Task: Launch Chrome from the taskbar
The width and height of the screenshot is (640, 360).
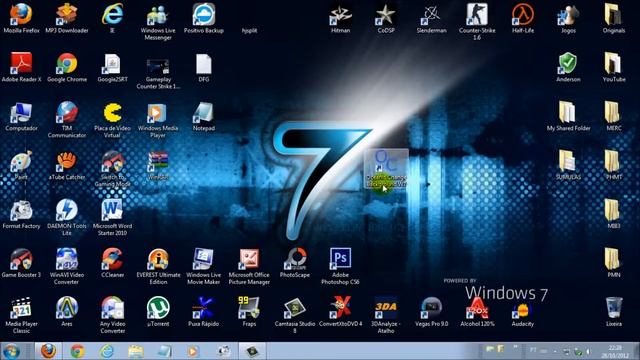Action: click(77, 351)
